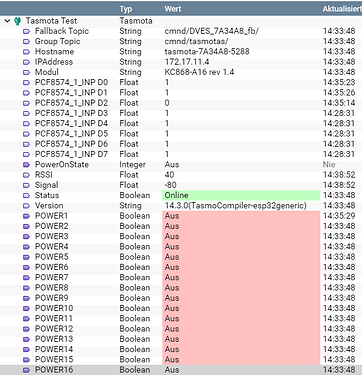Select the Fallback Topic variable icon
The width and height of the screenshot is (362, 375).
point(26,32)
